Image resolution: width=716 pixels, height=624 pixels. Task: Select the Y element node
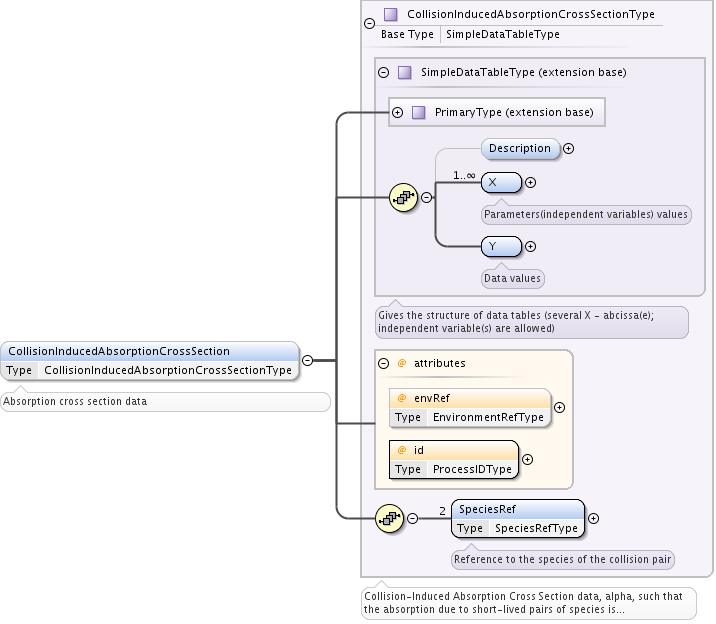coord(501,246)
